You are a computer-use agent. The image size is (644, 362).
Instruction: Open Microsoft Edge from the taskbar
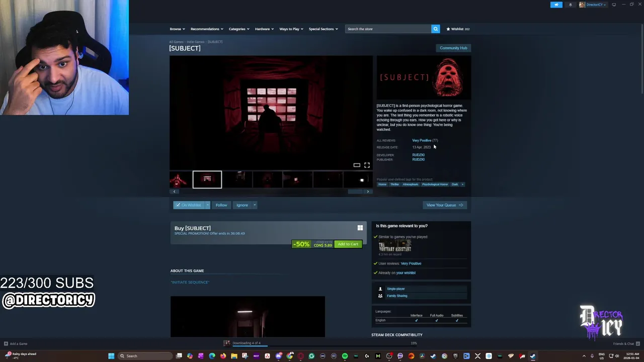click(x=212, y=356)
